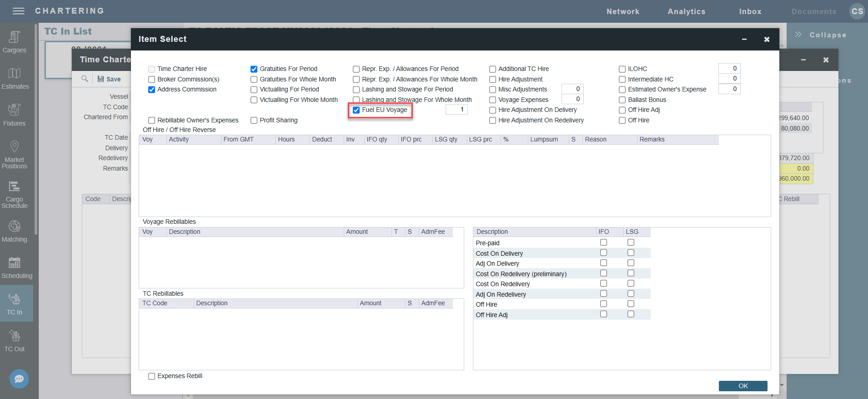The image size is (868, 399).
Task: Open the Matching module icon
Action: (15, 231)
